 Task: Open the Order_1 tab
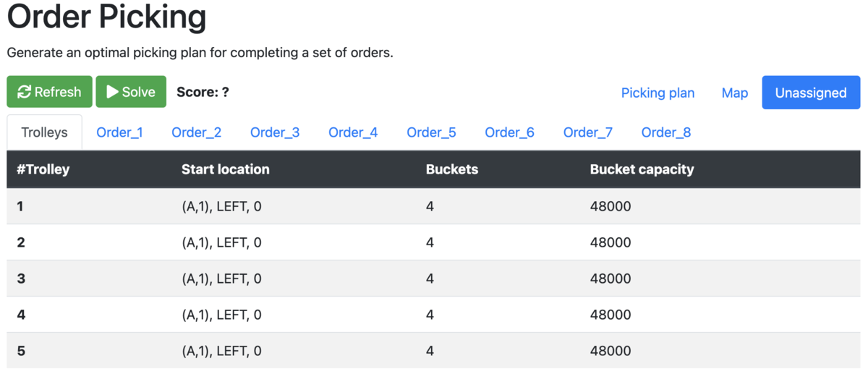tap(119, 132)
